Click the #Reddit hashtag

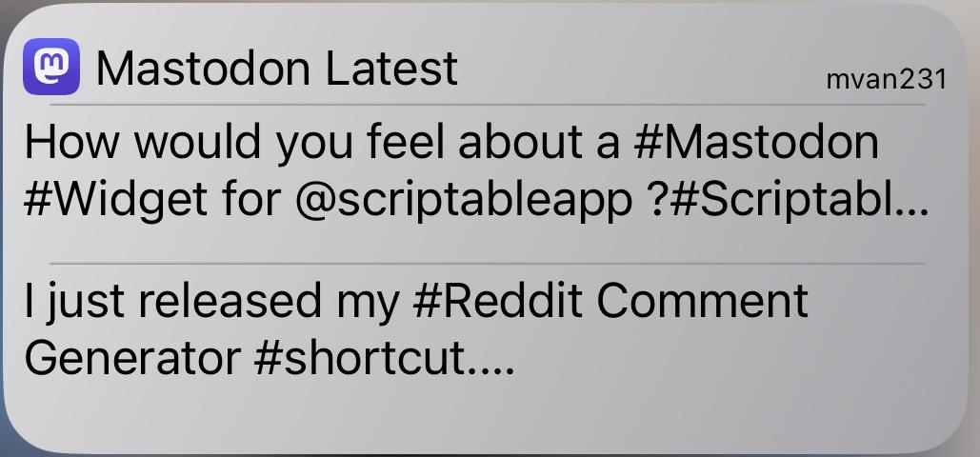pyautogui.click(x=497, y=300)
